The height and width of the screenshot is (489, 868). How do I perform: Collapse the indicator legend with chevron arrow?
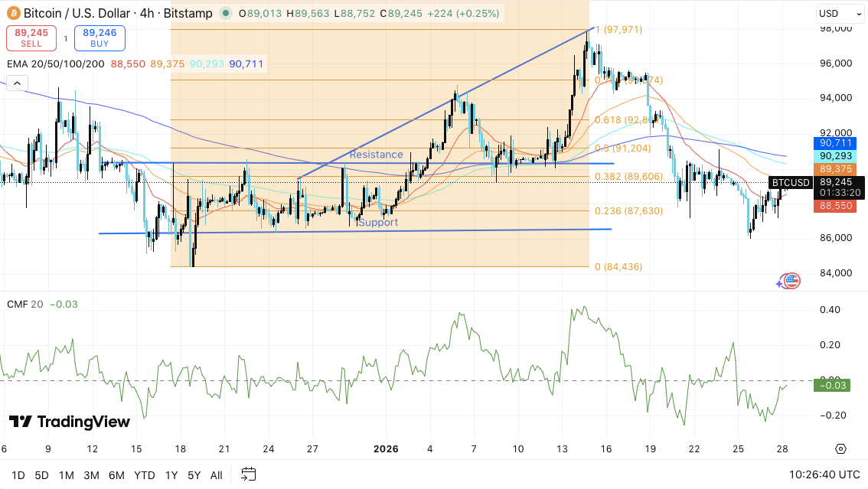pos(17,83)
